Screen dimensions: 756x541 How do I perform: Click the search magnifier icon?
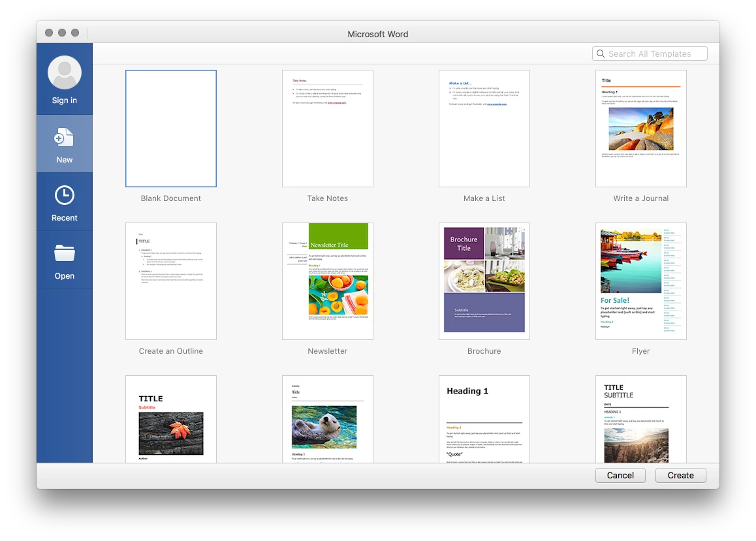pos(600,54)
